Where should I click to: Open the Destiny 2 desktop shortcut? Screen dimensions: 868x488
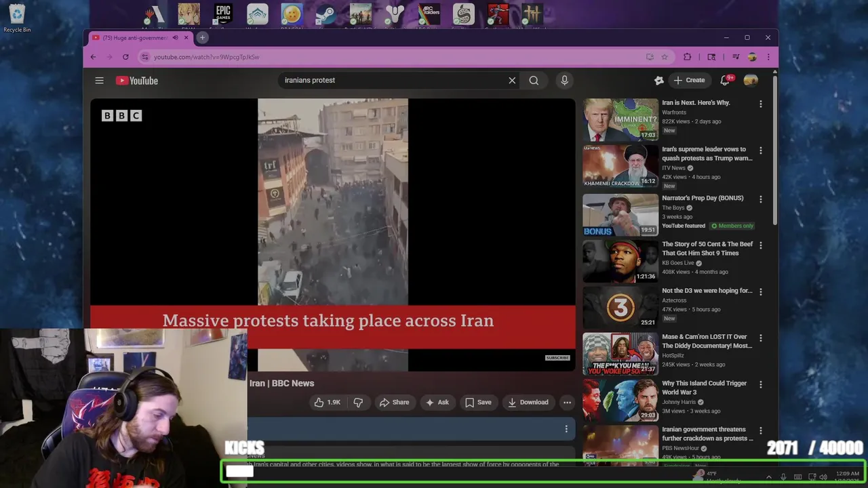tap(395, 16)
